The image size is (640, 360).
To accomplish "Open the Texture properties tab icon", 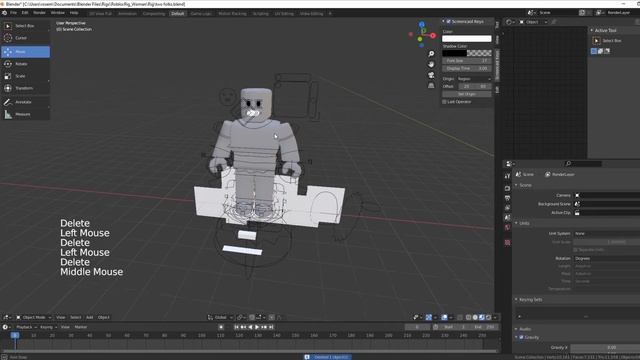I will point(507,243).
